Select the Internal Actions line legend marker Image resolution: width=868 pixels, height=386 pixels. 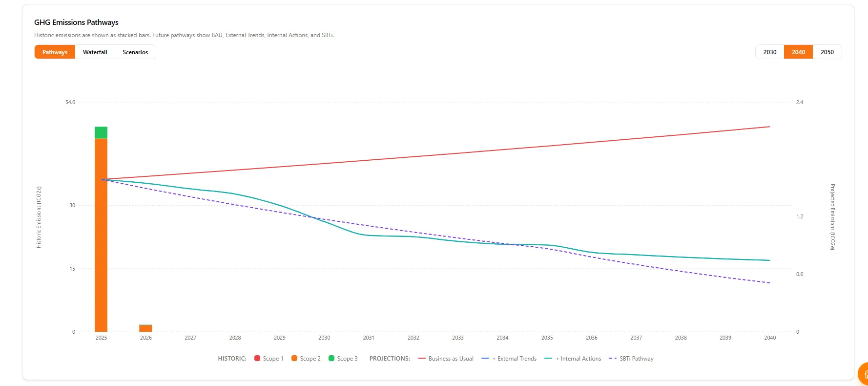pos(549,358)
